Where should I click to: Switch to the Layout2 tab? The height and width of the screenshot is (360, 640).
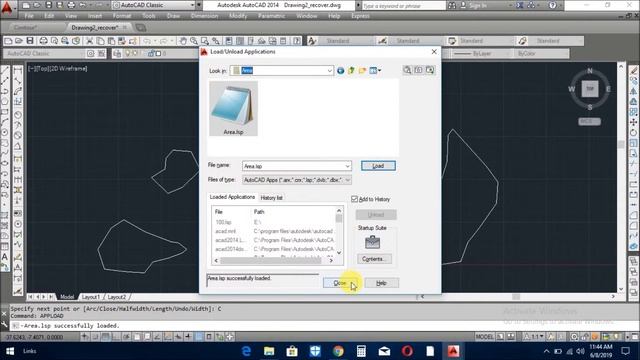tap(116, 297)
